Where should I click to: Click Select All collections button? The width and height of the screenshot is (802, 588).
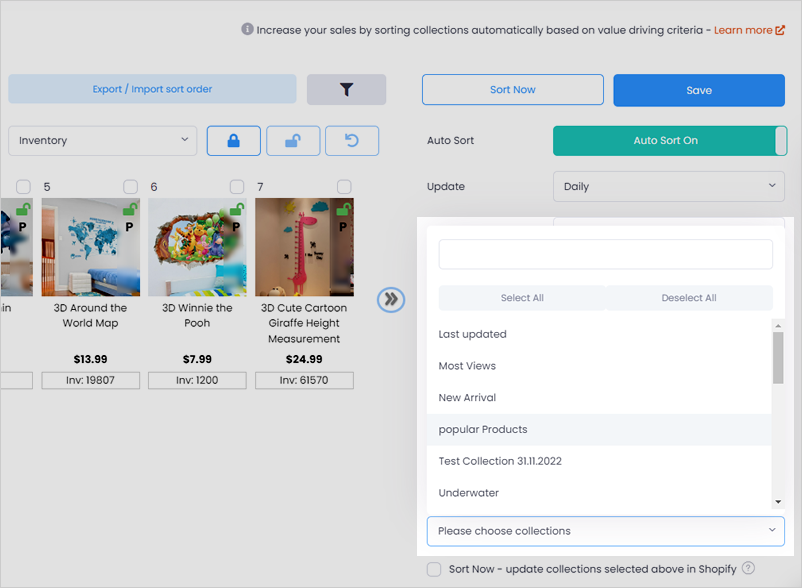pos(522,298)
